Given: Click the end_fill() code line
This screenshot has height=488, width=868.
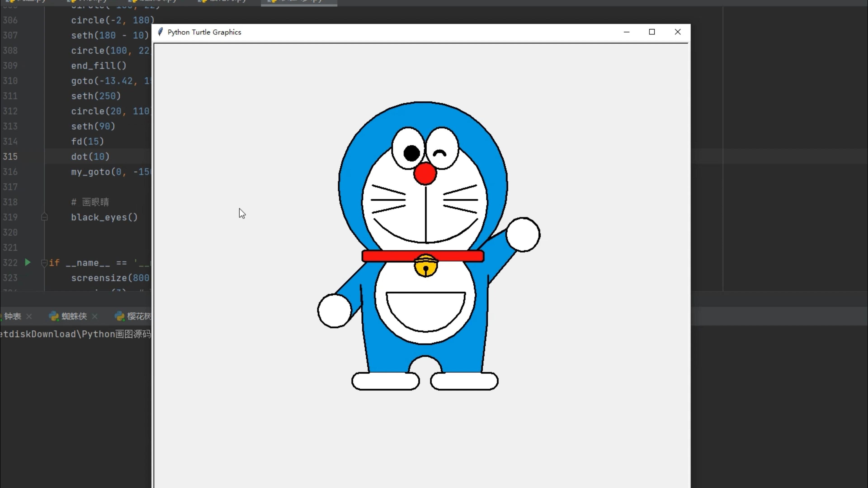Looking at the screenshot, I should pyautogui.click(x=99, y=66).
